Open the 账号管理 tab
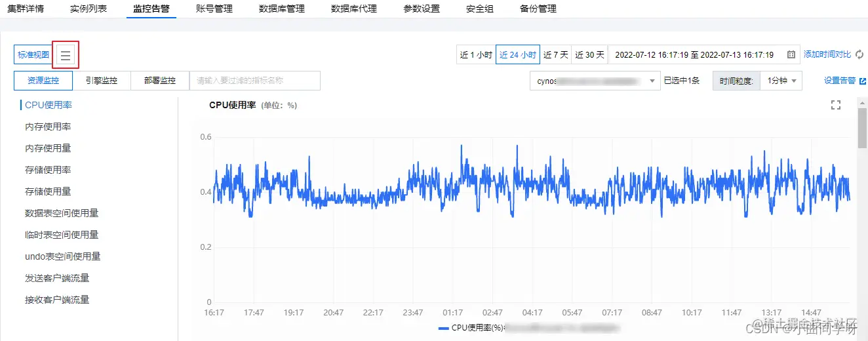868x341 pixels. click(x=214, y=9)
